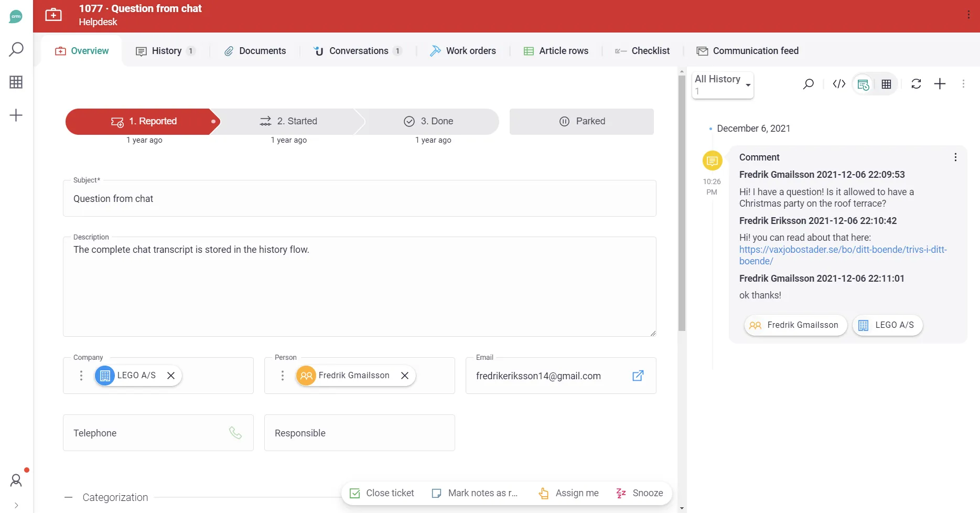Viewport: 980px width, 513px height.
Task: Click the green telephone call icon
Action: click(235, 433)
